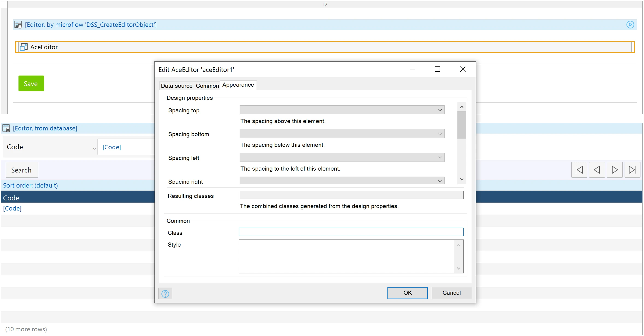Click the Code column header
Screen dimensions: 644x336
point(11,198)
